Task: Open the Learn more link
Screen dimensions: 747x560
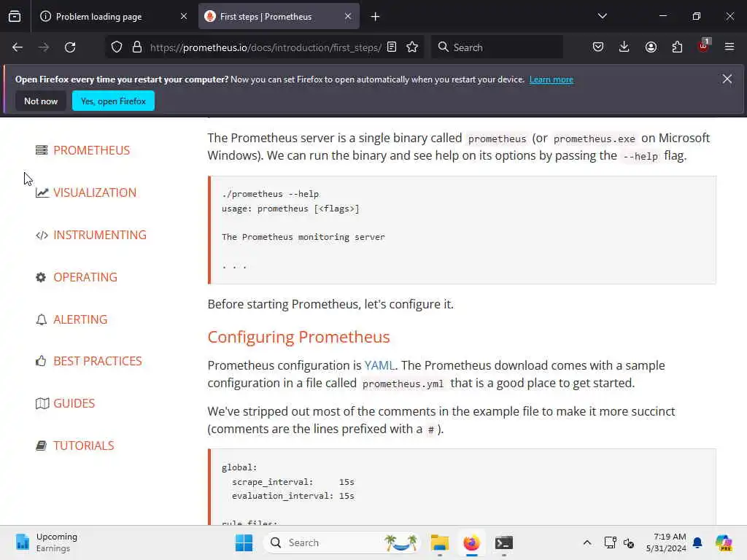Action: [x=551, y=79]
